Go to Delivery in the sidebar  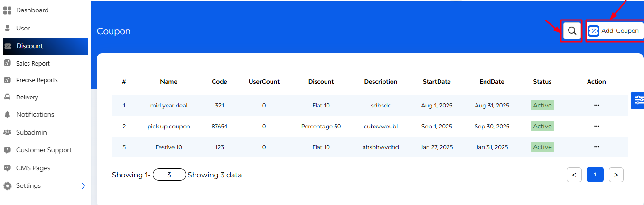tap(27, 97)
